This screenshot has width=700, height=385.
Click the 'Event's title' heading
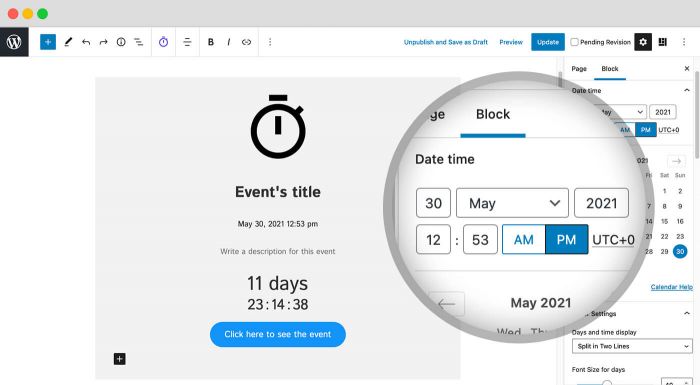click(x=278, y=192)
